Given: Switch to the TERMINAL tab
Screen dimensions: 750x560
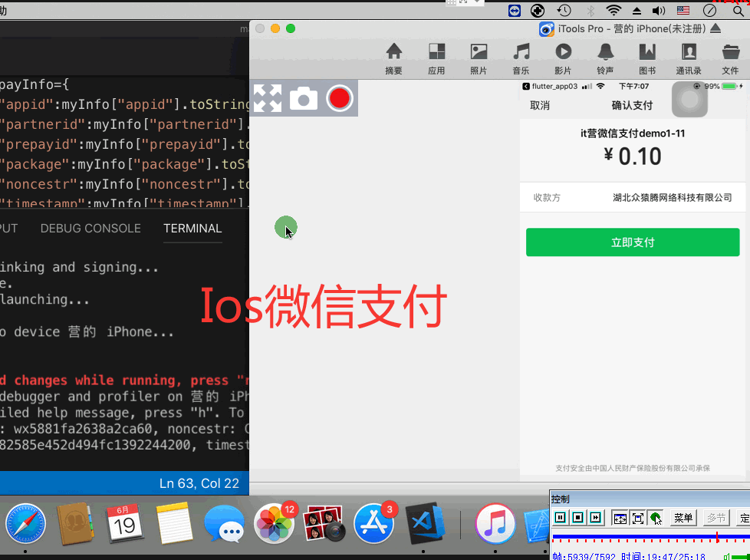Looking at the screenshot, I should tap(192, 229).
